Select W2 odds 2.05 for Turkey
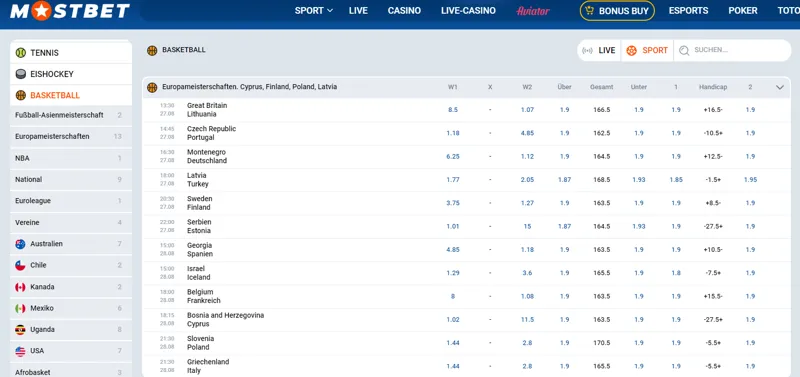The image size is (800, 377). (528, 180)
